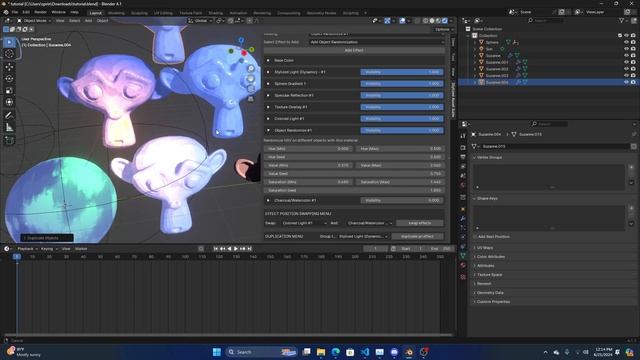The height and width of the screenshot is (360, 640).
Task: Click the perspective/orthographic grid icon in viewport
Action: (x=251, y=99)
